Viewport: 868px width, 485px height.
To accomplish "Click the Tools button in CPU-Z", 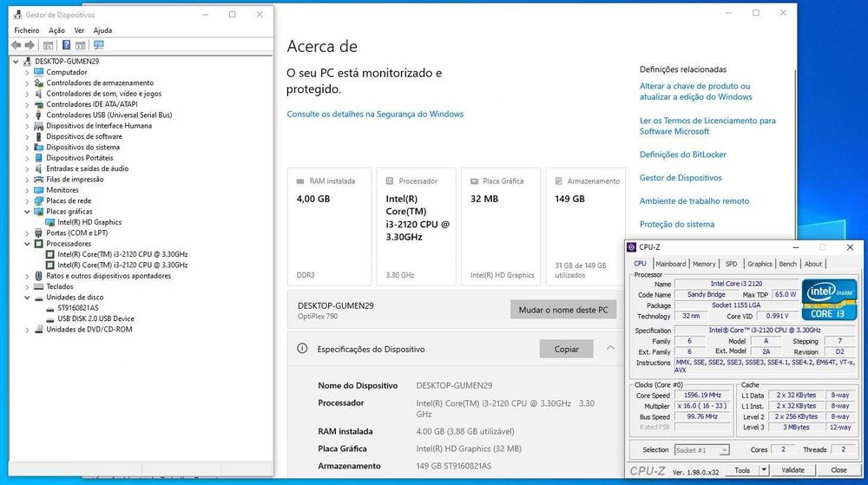I will (742, 470).
